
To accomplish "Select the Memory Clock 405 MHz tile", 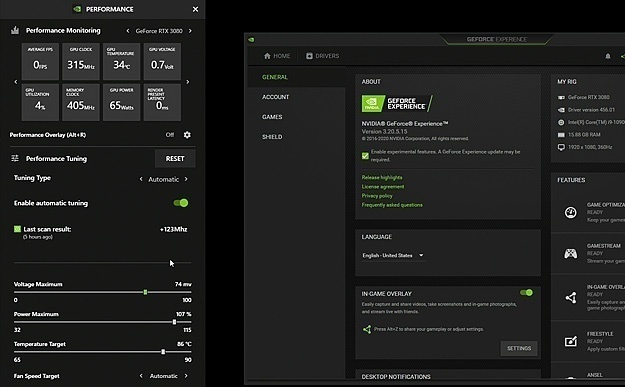I will (81, 102).
